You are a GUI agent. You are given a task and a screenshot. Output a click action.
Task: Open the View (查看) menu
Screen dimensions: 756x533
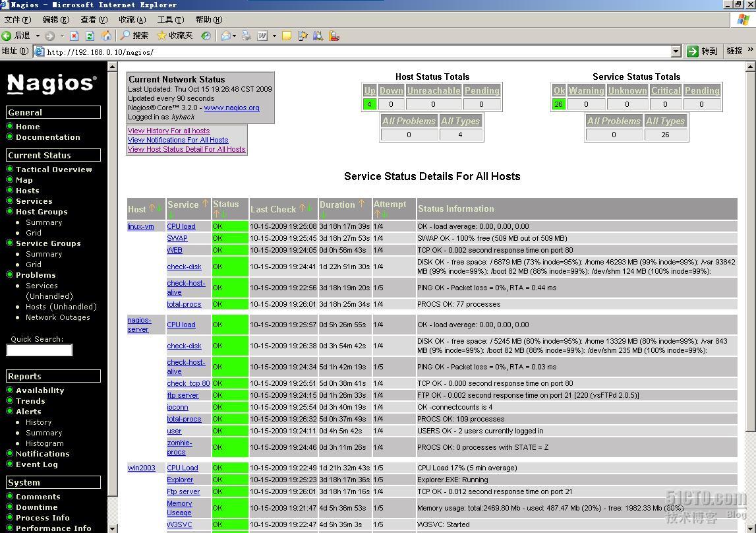pos(94,19)
